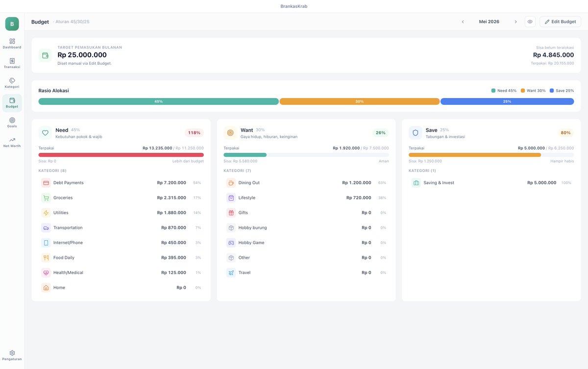Click the Need 45% legend swatch
The height and width of the screenshot is (369, 588).
click(493, 91)
